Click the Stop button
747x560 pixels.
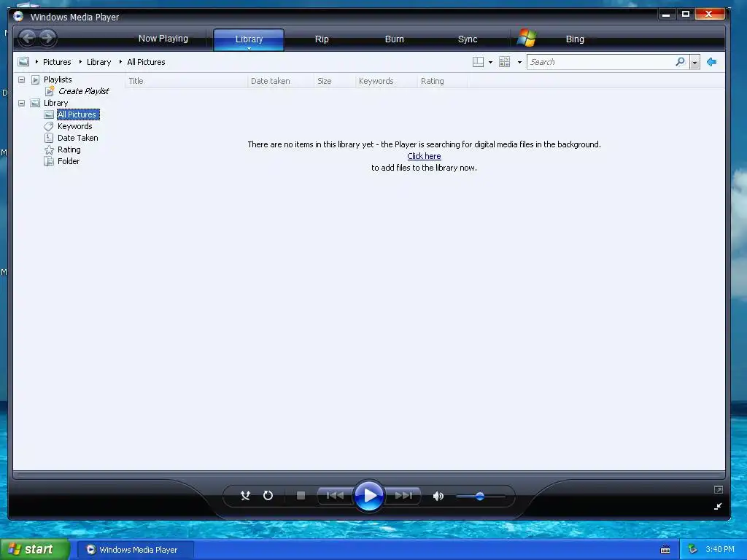(x=301, y=496)
